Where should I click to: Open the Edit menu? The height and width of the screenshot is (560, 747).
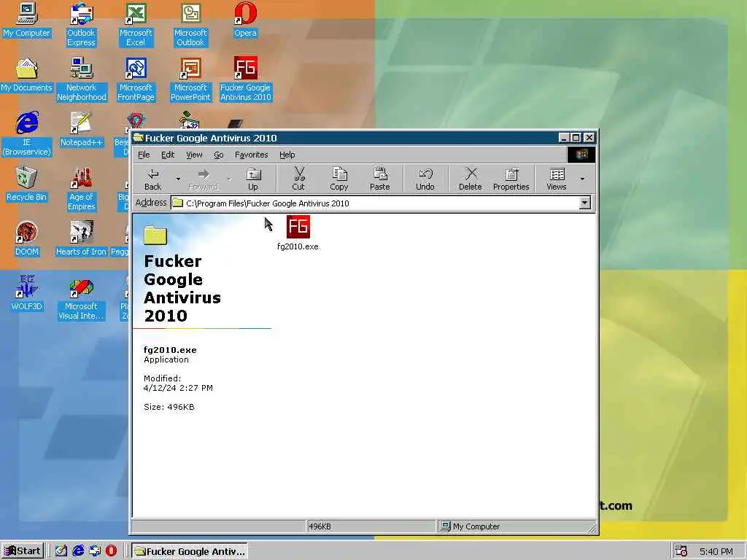(x=168, y=155)
